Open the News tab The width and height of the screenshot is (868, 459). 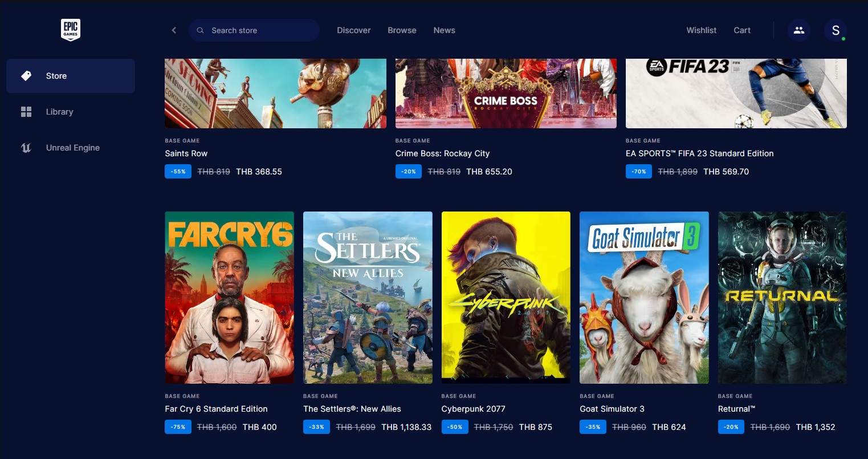444,30
